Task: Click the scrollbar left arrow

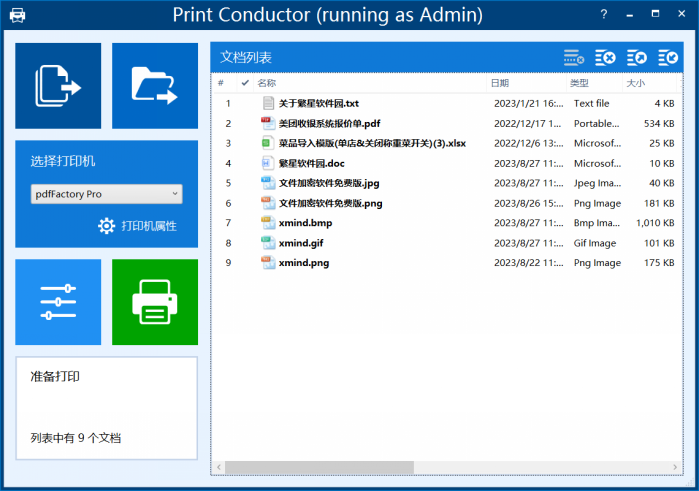Action: click(219, 467)
